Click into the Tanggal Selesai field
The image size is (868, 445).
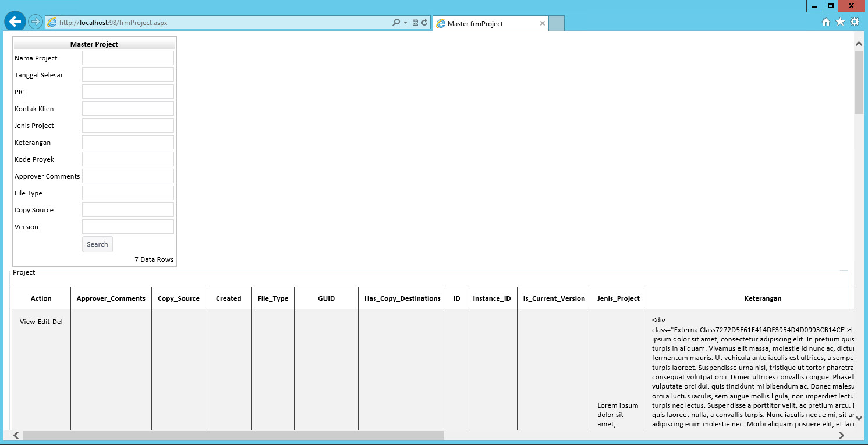point(127,75)
